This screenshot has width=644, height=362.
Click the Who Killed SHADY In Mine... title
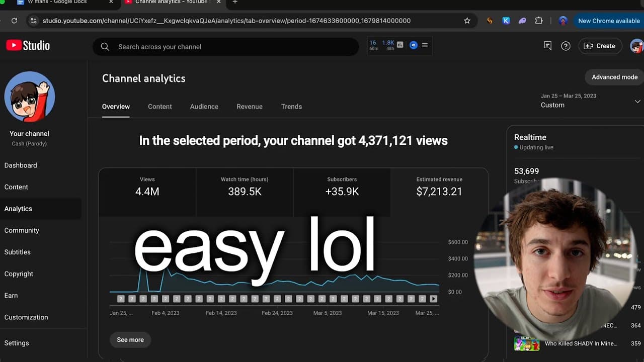(581, 344)
